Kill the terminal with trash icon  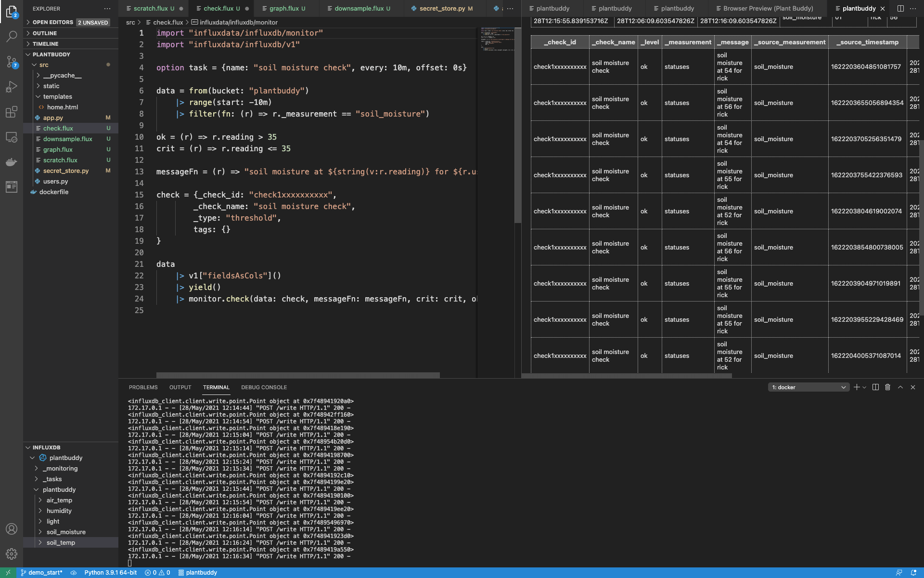click(887, 387)
